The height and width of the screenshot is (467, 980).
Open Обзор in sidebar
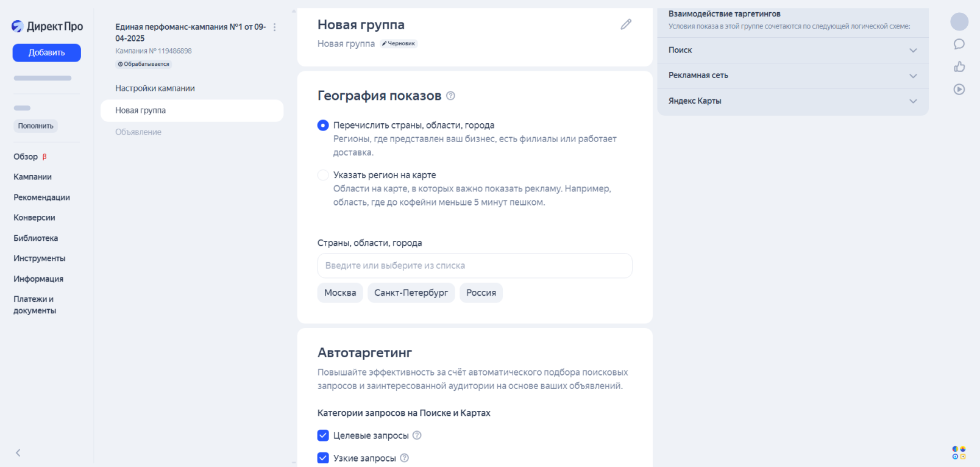pyautogui.click(x=26, y=157)
